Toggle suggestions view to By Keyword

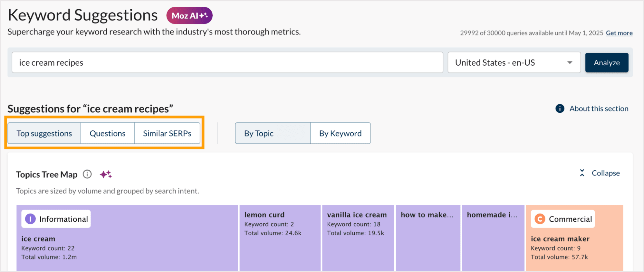click(x=340, y=133)
